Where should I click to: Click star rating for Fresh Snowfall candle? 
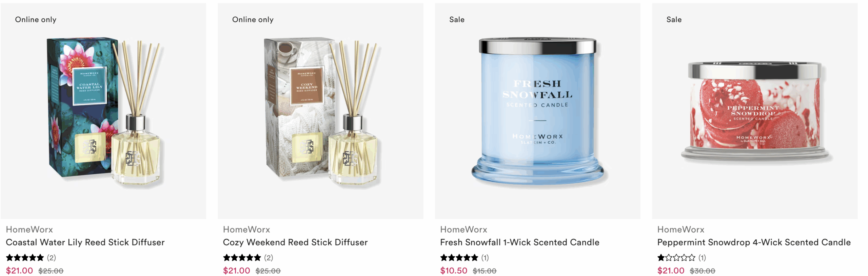point(459,257)
